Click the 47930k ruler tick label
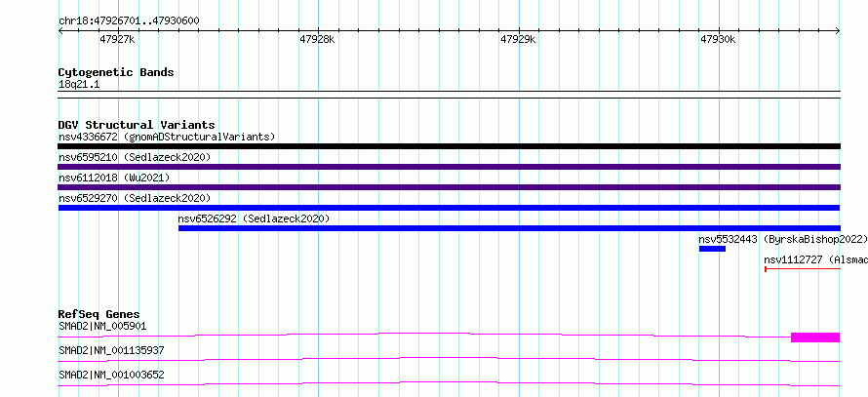868x397 pixels. point(718,39)
